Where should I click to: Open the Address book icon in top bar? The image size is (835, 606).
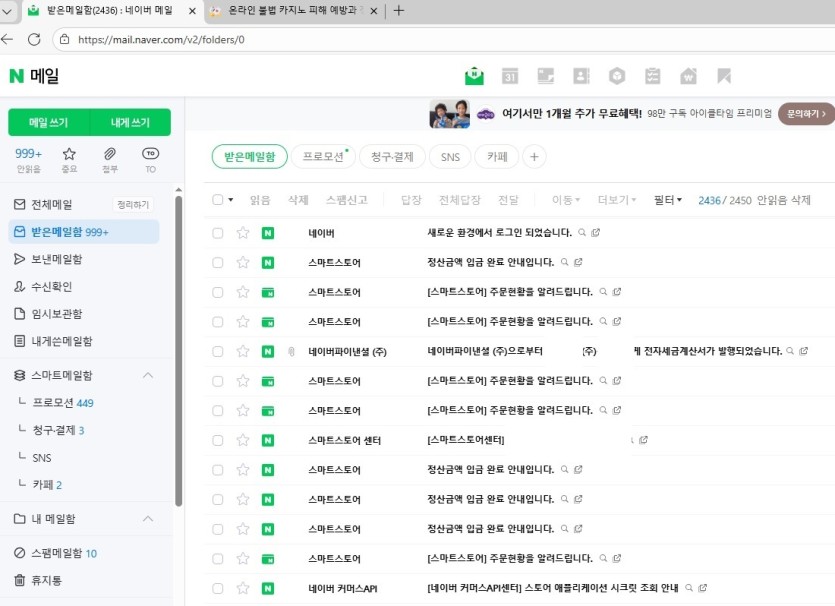click(x=581, y=76)
